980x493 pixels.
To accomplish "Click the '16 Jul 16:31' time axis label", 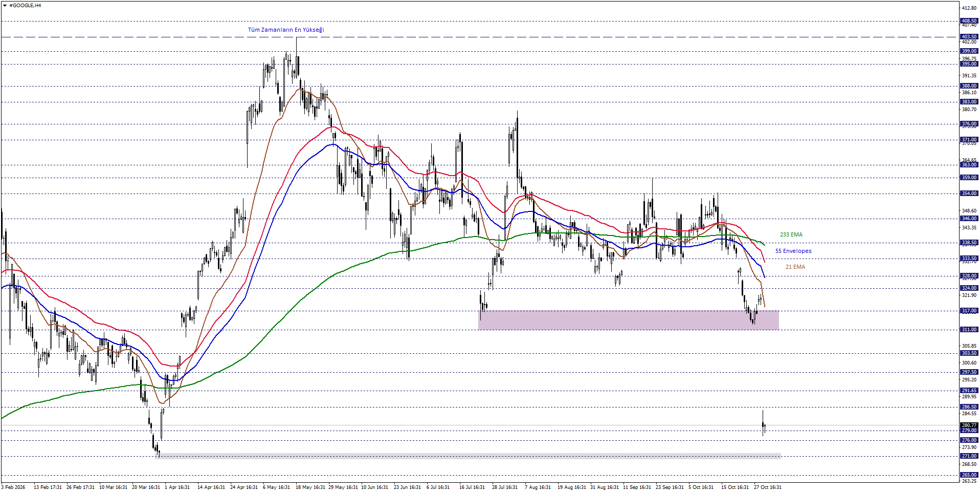I will click(x=472, y=487).
